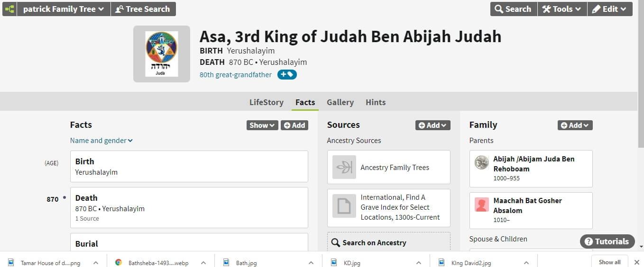Click Maachah's pink silhouette avatar

tap(482, 205)
